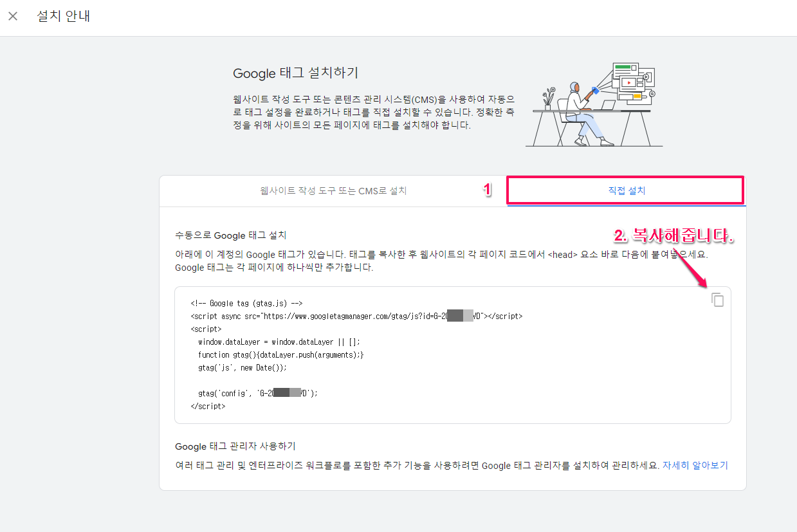Image resolution: width=797 pixels, height=532 pixels.
Task: Click the gtag('config') code line
Action: click(258, 393)
